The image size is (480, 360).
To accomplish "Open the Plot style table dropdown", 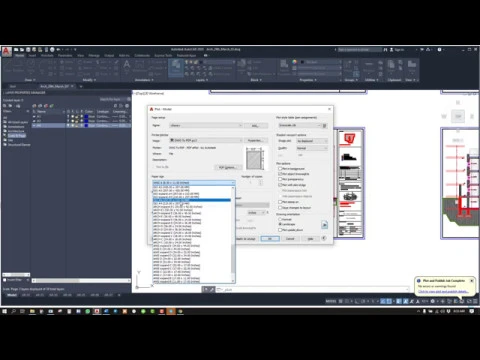I will (299, 125).
